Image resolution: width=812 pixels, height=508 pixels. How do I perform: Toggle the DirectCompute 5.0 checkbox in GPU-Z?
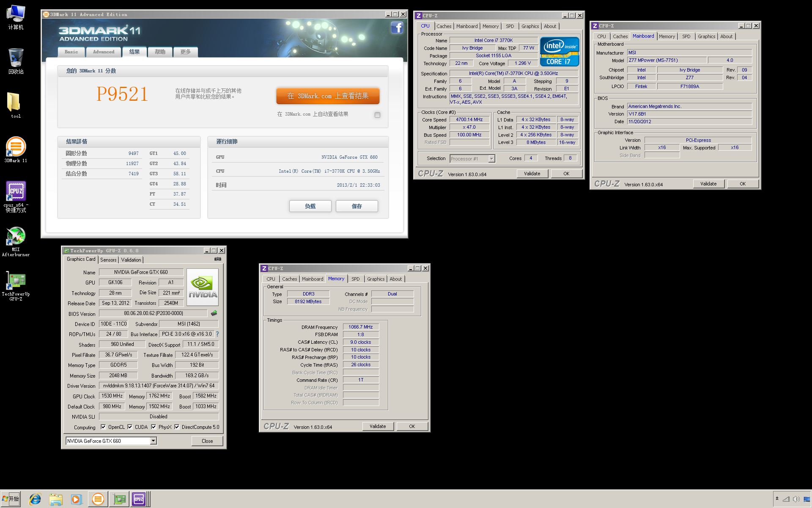[x=177, y=427]
